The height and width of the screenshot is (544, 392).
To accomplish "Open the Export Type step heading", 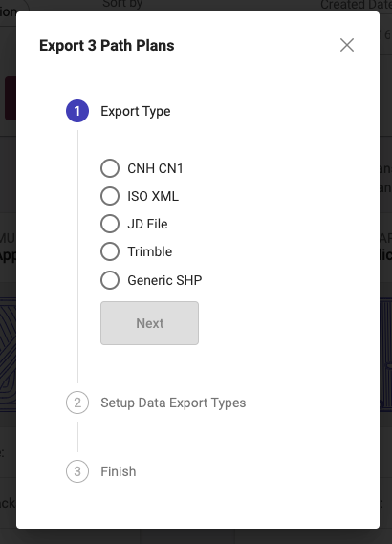I will [136, 111].
